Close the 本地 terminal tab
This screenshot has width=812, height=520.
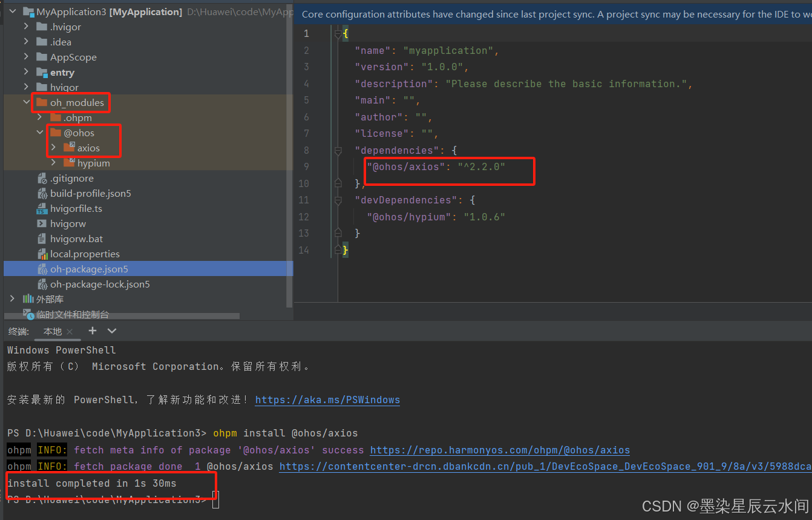click(x=70, y=332)
